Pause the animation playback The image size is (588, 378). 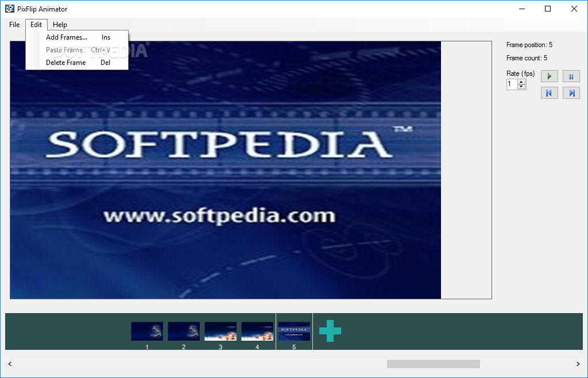(571, 76)
